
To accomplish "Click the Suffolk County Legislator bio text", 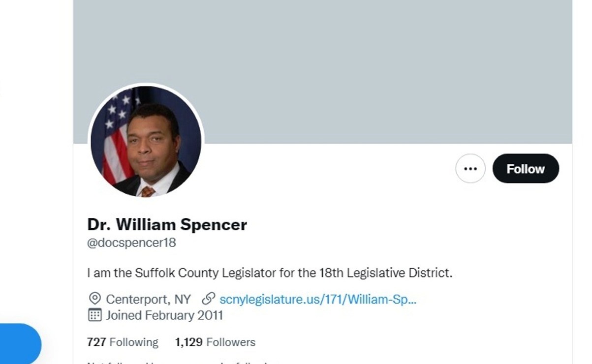I will (x=270, y=273).
